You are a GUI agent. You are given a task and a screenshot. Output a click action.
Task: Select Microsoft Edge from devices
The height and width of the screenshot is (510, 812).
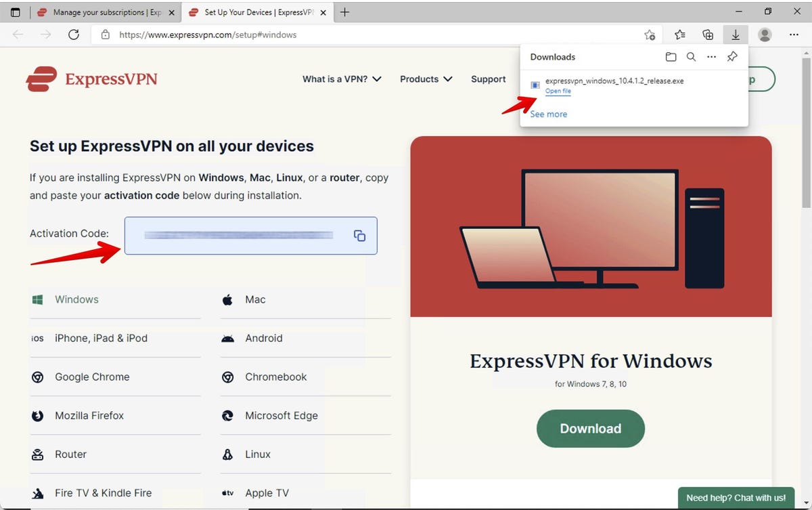coord(305,415)
